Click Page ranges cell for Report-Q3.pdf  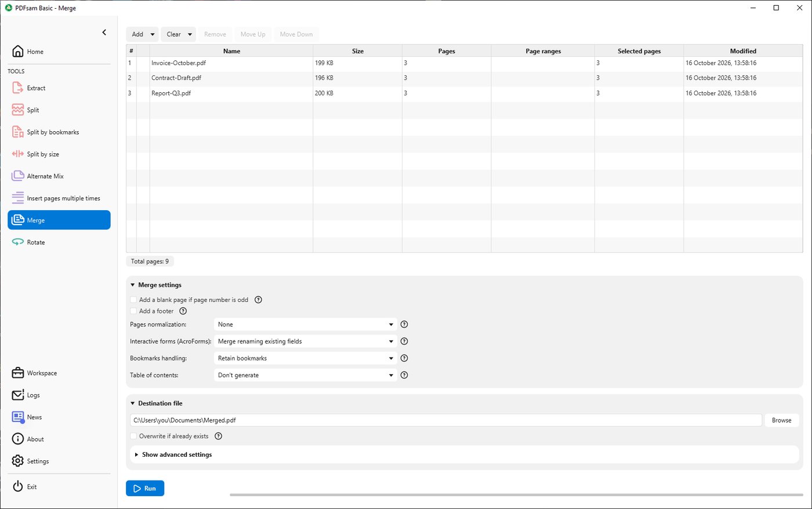coord(543,93)
